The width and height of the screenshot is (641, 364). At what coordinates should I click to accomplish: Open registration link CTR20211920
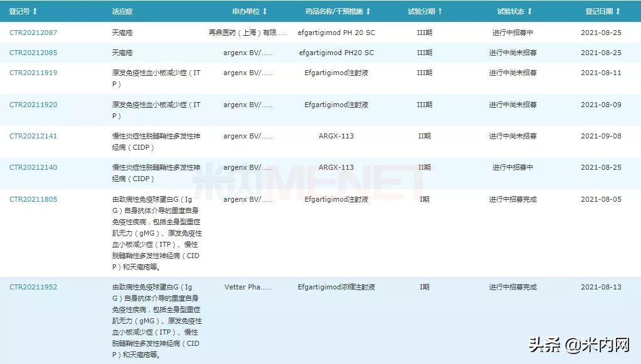(33, 105)
